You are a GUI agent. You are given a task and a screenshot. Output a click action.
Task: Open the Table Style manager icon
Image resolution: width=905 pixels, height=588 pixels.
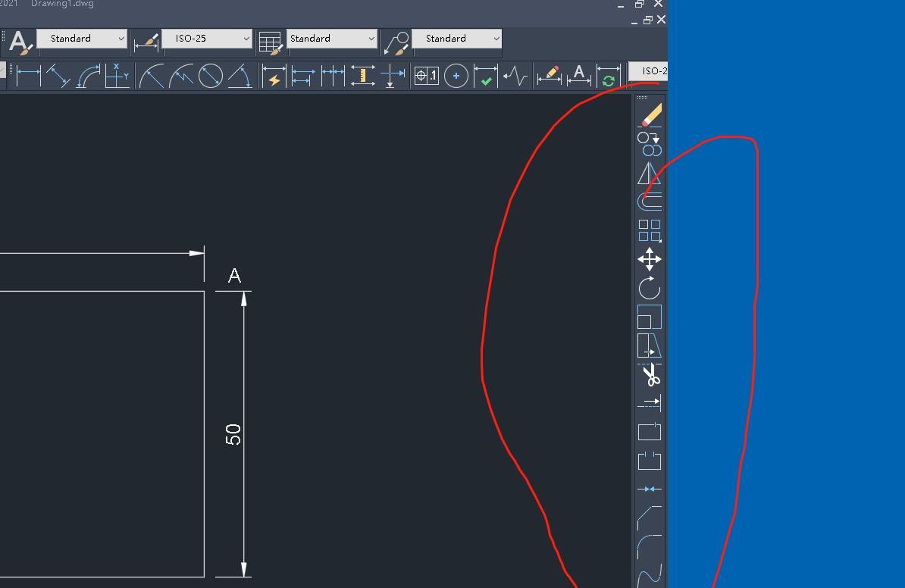[270, 42]
